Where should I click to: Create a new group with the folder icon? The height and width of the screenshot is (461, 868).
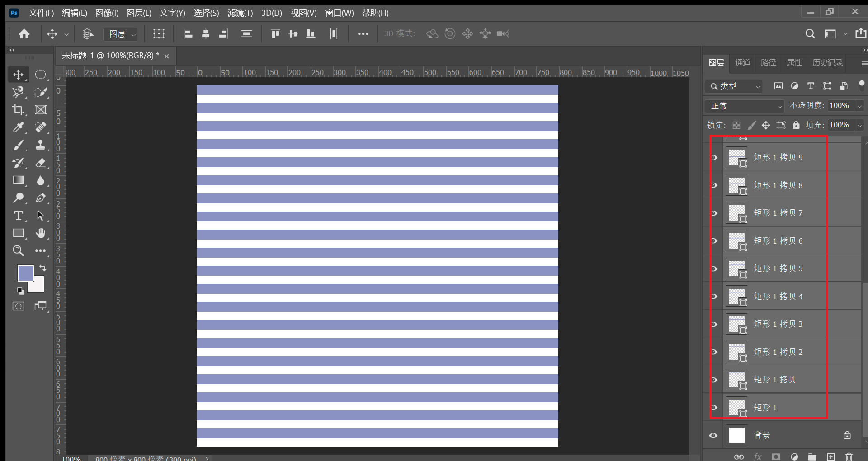(812, 456)
